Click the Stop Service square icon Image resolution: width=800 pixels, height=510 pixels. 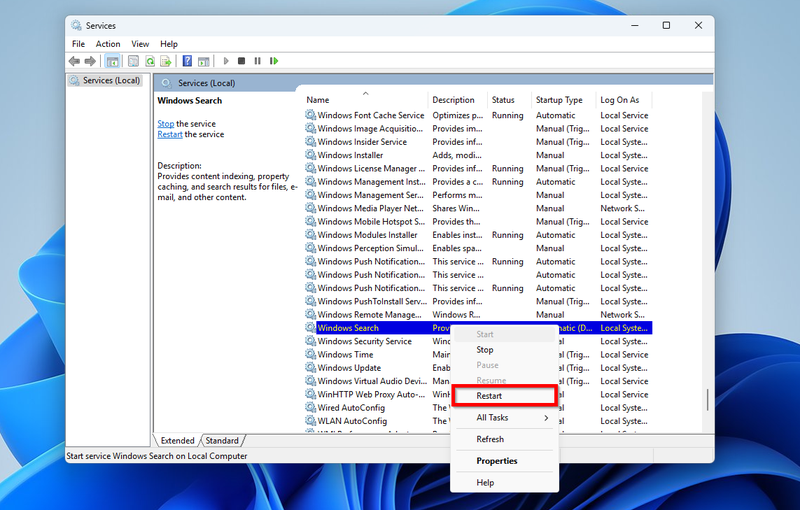[241, 61]
